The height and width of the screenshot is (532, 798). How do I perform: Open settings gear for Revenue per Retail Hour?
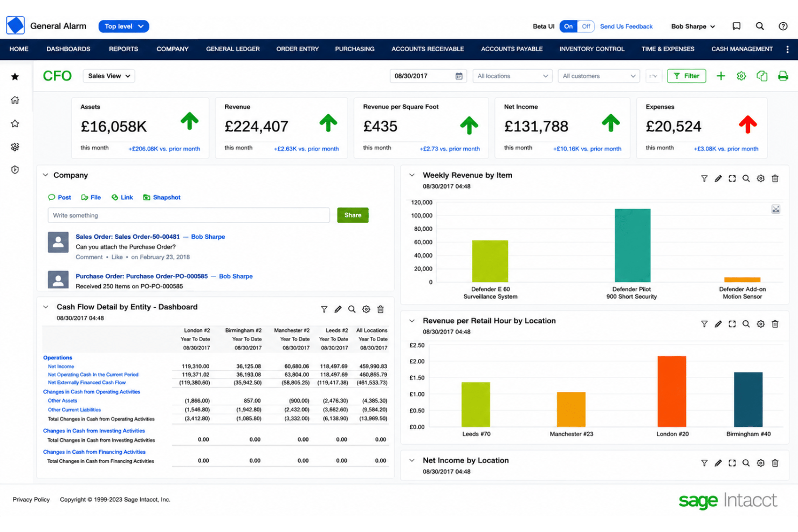pos(760,324)
